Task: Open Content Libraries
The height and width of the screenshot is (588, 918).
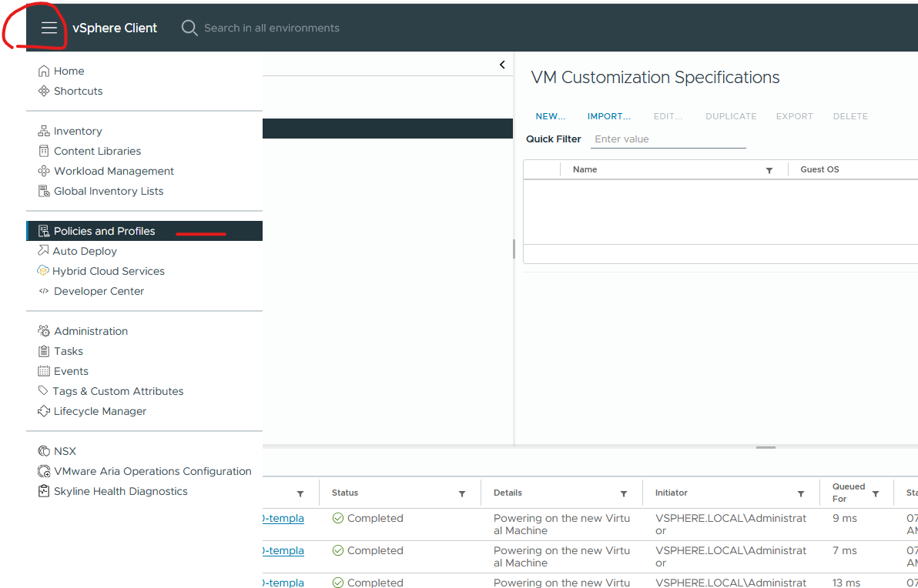Action: 97,151
